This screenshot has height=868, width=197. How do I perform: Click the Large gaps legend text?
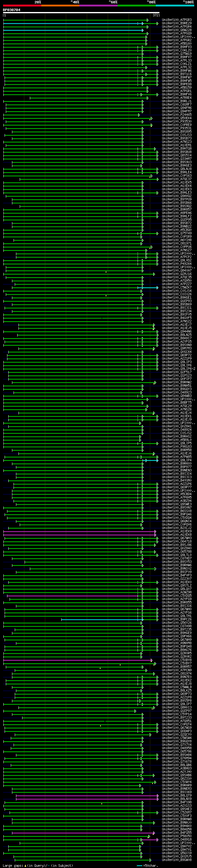tap(13, 866)
